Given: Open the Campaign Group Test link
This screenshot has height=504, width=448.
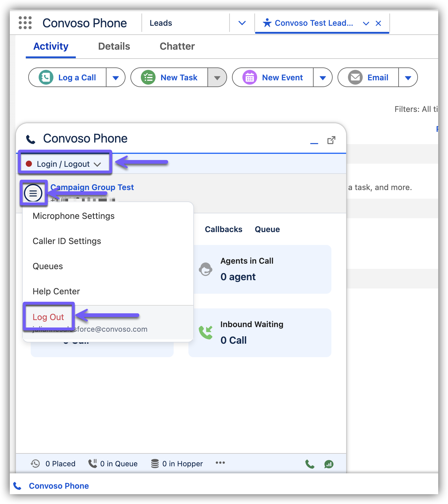Looking at the screenshot, I should [x=92, y=187].
